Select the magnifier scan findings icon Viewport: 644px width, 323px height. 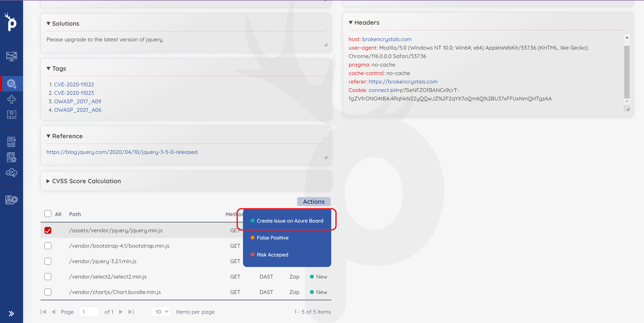point(12,84)
